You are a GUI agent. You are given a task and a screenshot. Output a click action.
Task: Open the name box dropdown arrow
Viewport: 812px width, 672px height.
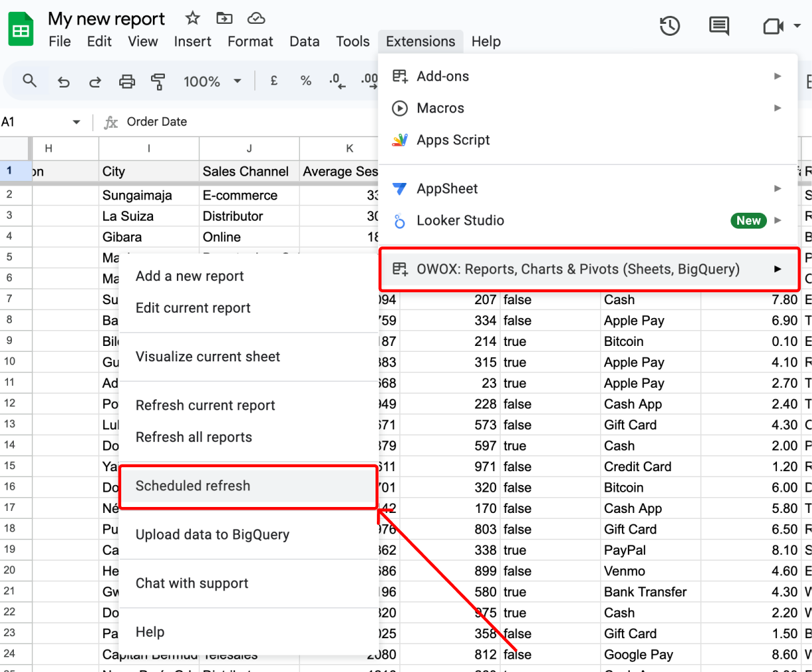tap(76, 122)
